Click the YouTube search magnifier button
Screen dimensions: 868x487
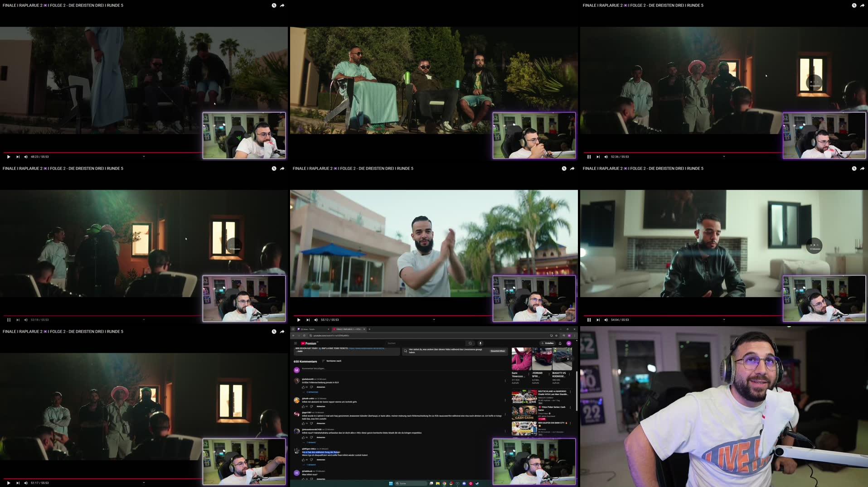[470, 343]
